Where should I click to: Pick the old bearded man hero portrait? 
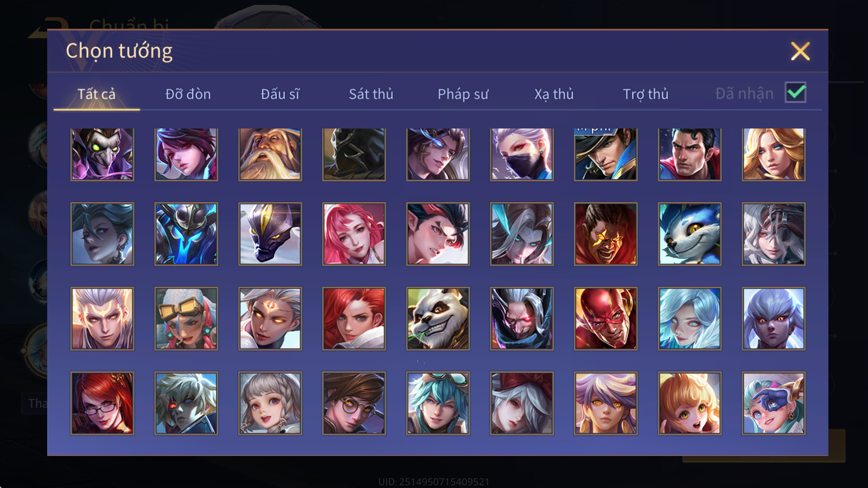[x=270, y=154]
